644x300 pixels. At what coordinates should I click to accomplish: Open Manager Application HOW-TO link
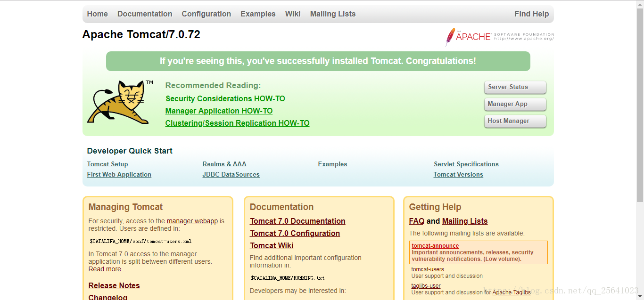219,111
